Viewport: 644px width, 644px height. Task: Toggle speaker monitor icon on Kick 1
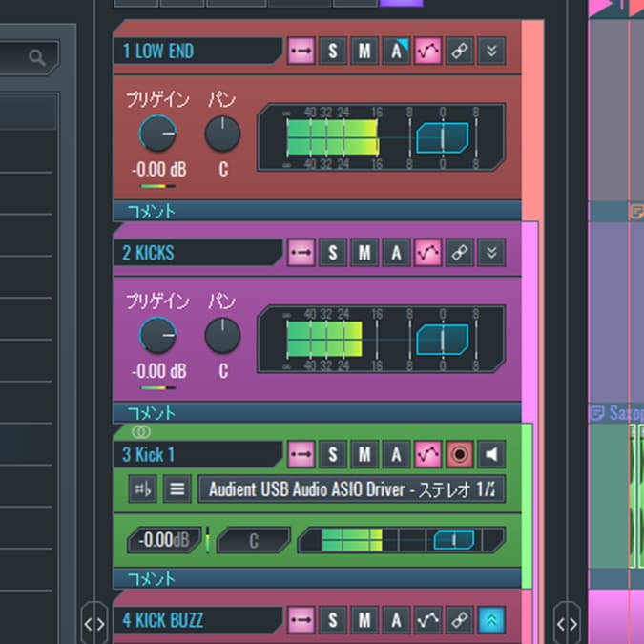(491, 454)
